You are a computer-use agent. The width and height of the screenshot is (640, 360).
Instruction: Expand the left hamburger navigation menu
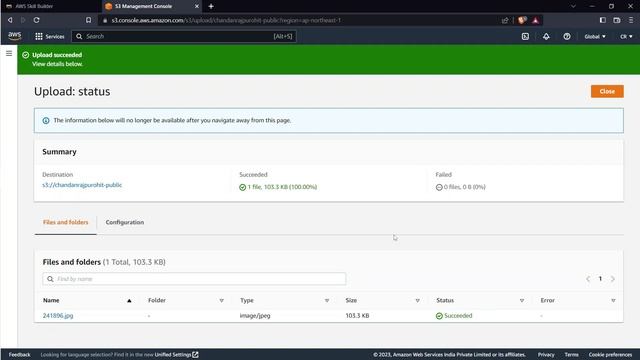pyautogui.click(x=9, y=53)
